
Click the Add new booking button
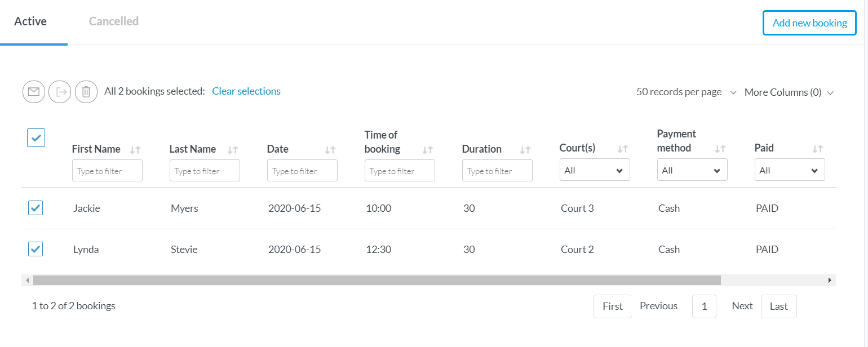coord(809,23)
